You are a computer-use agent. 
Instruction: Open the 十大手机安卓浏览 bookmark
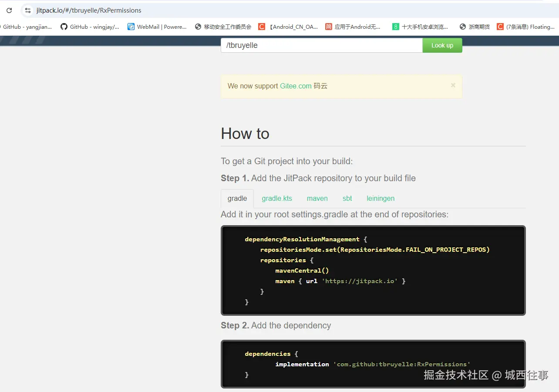420,27
